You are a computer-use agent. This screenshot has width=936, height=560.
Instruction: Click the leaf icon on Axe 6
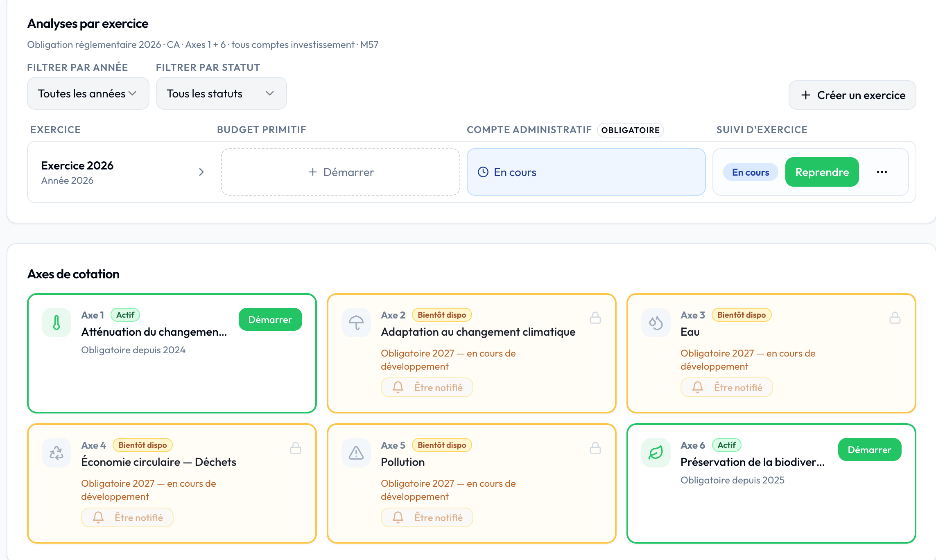pos(656,453)
